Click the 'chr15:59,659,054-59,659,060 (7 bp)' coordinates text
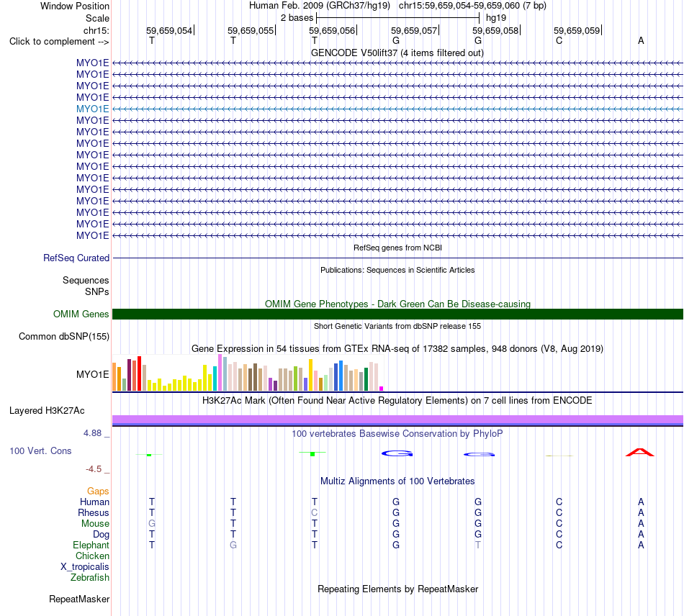Screen dimensions: 684x616 click(x=472, y=6)
